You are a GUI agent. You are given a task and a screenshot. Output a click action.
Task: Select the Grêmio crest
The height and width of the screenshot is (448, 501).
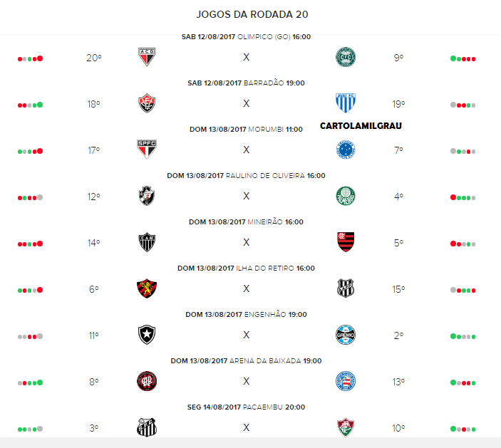(346, 335)
